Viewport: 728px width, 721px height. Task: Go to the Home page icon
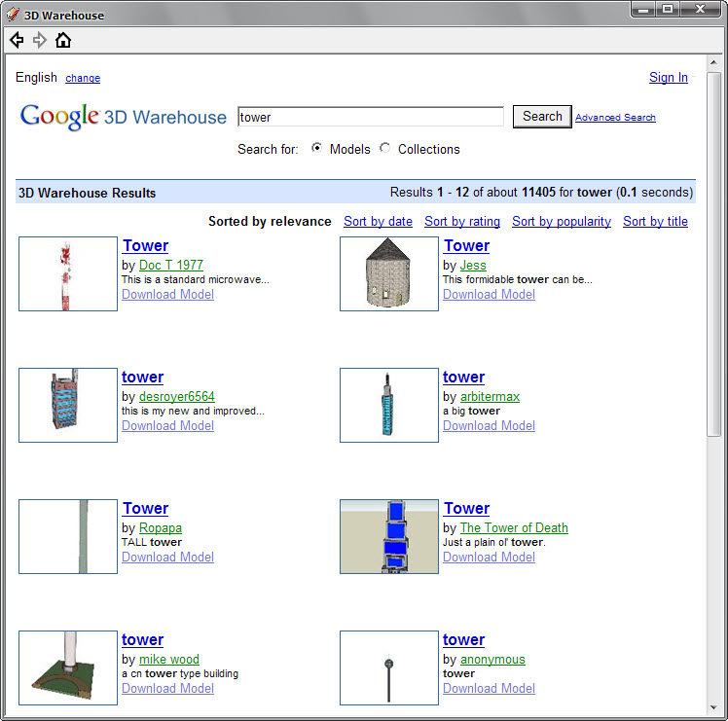(63, 40)
